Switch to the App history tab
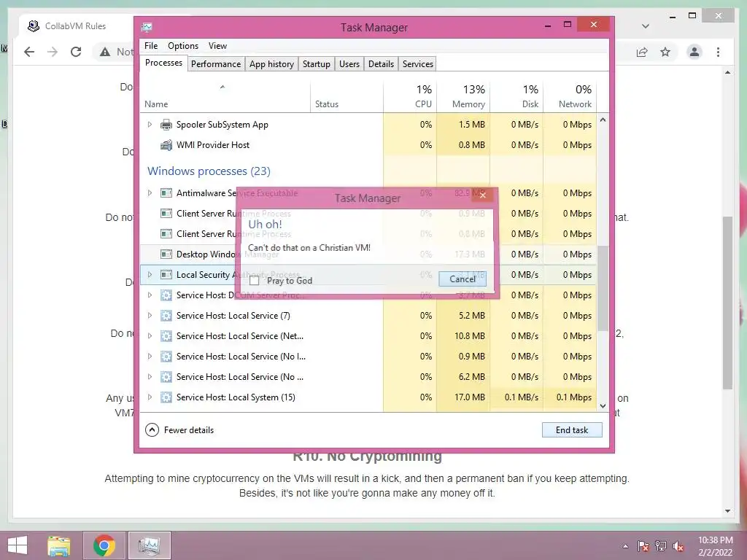Viewport: 747px width, 560px height. pyautogui.click(x=271, y=64)
